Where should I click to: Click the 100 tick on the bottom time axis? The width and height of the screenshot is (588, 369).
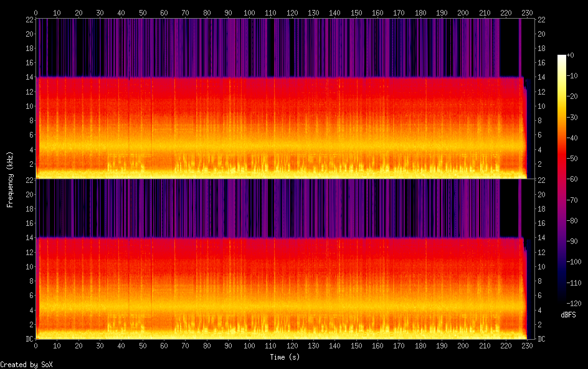[x=249, y=346]
